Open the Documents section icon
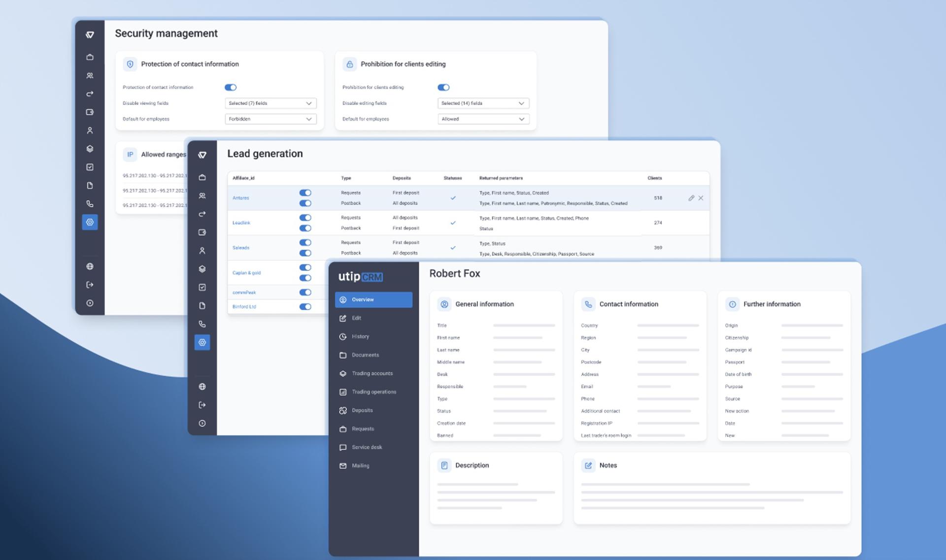Image resolution: width=946 pixels, height=560 pixels. [343, 355]
